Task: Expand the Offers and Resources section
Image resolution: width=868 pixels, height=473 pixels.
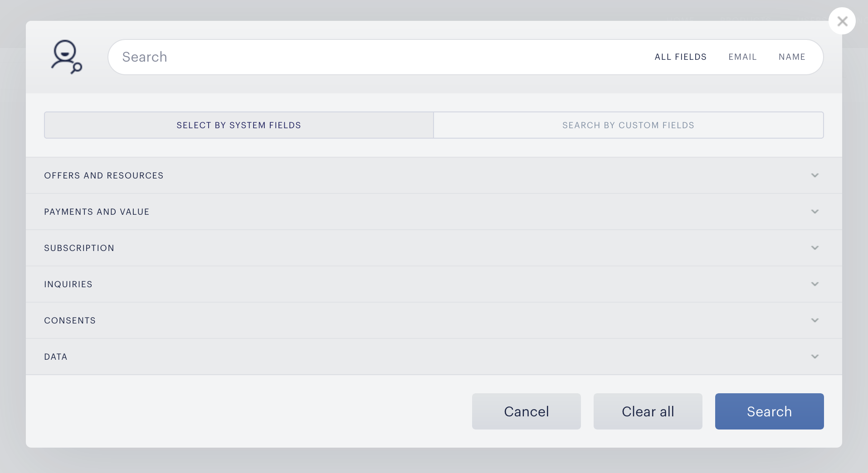Action: point(434,175)
